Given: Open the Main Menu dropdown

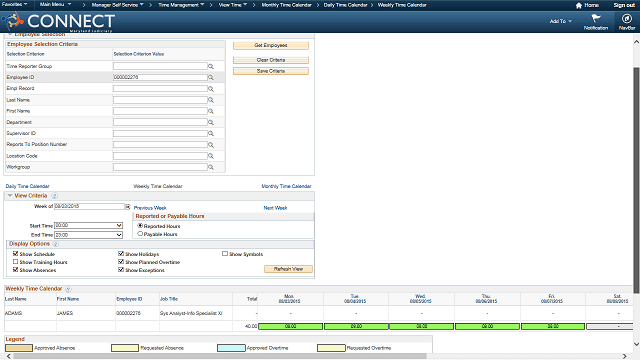Looking at the screenshot, I should tap(55, 4).
